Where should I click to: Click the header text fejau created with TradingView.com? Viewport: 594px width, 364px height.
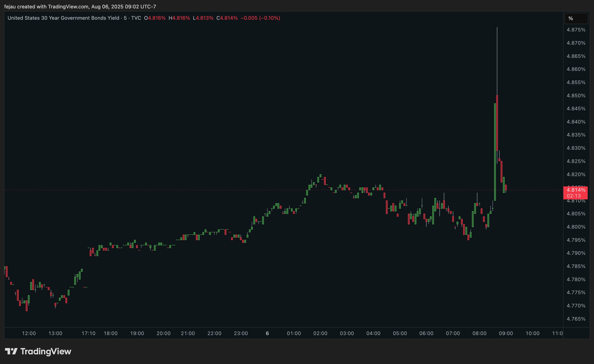coord(46,6)
